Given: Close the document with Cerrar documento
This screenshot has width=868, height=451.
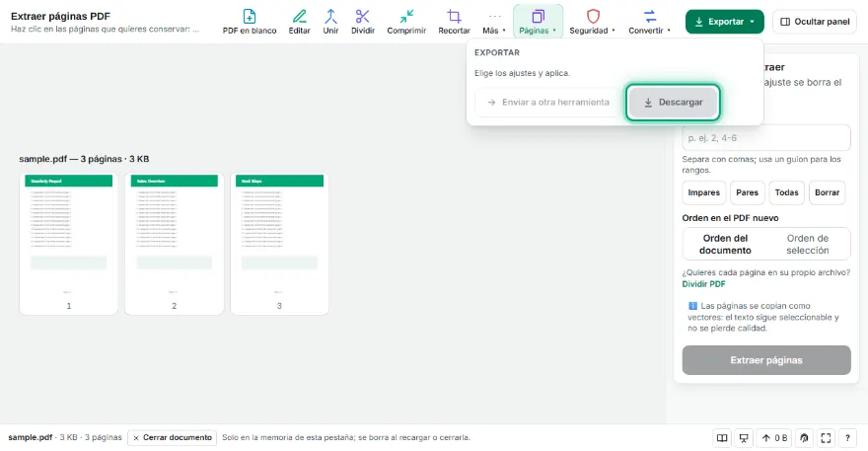Looking at the screenshot, I should point(173,438).
